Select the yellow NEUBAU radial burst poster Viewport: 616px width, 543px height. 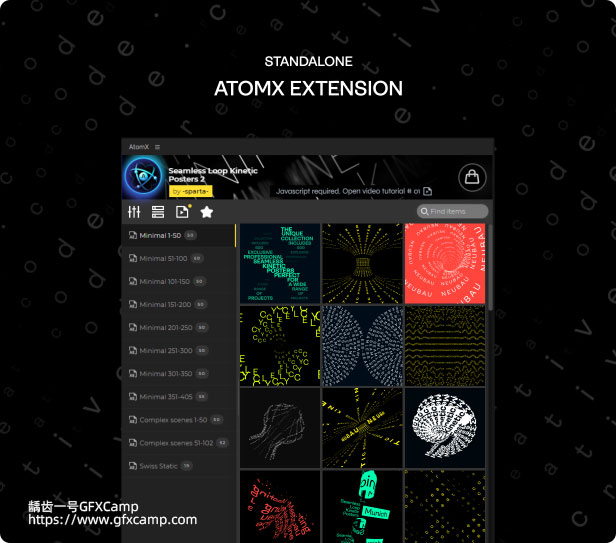pos(362,428)
